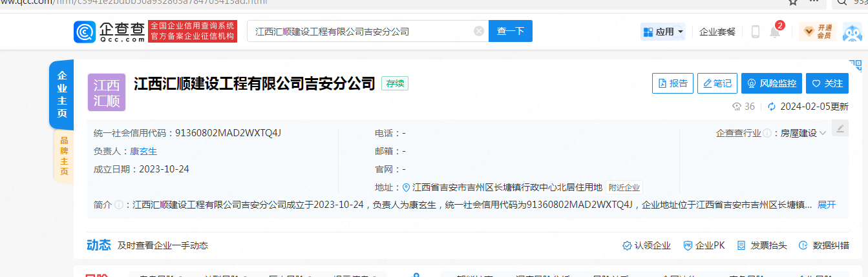Click the 笔记 button
This screenshot has height=277, width=868.
point(717,83)
